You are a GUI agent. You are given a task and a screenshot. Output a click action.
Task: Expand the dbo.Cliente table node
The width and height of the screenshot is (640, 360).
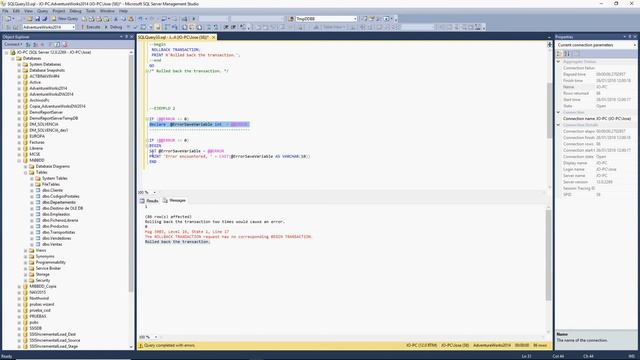[32, 190]
